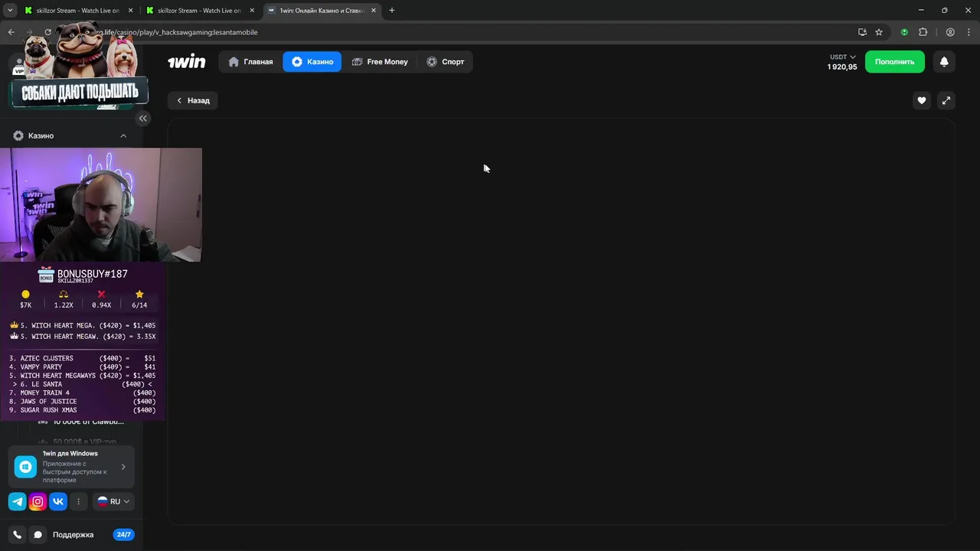Collapse the Казино sidebar section
This screenshot has height=551, width=980.
tap(123, 135)
